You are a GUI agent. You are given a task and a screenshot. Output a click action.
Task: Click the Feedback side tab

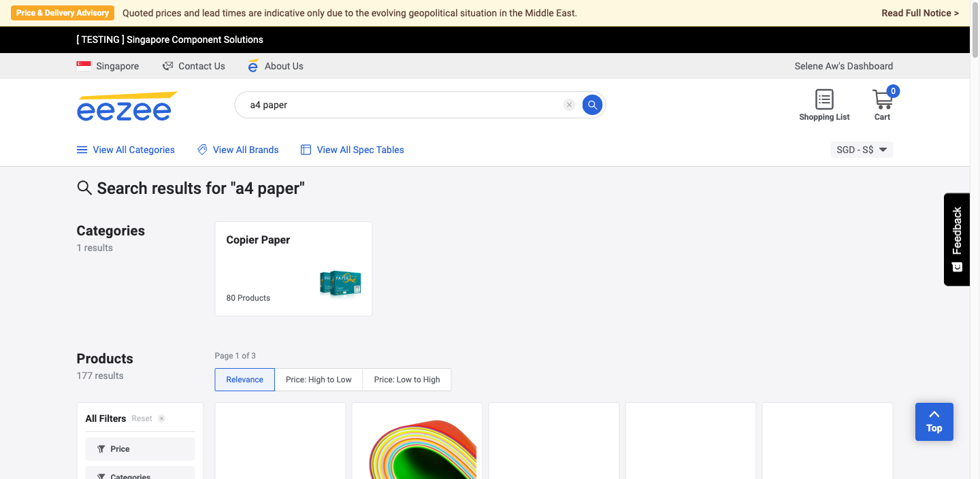click(957, 239)
